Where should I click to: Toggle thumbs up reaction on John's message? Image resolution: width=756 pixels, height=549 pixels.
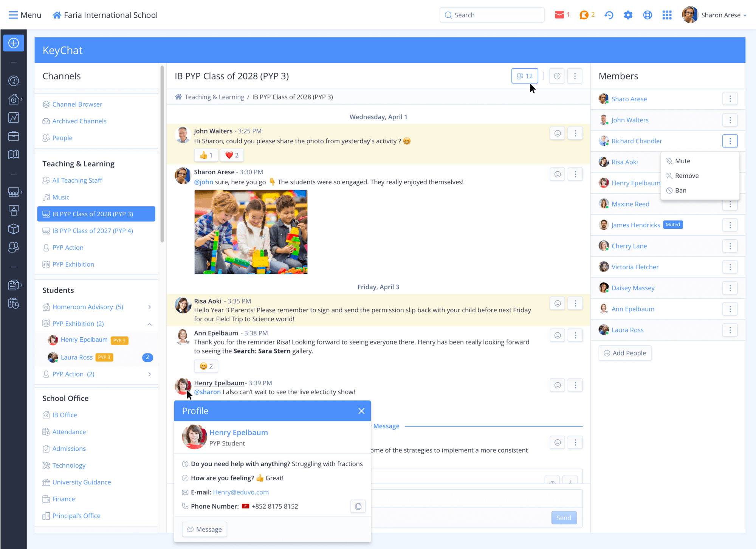206,155
